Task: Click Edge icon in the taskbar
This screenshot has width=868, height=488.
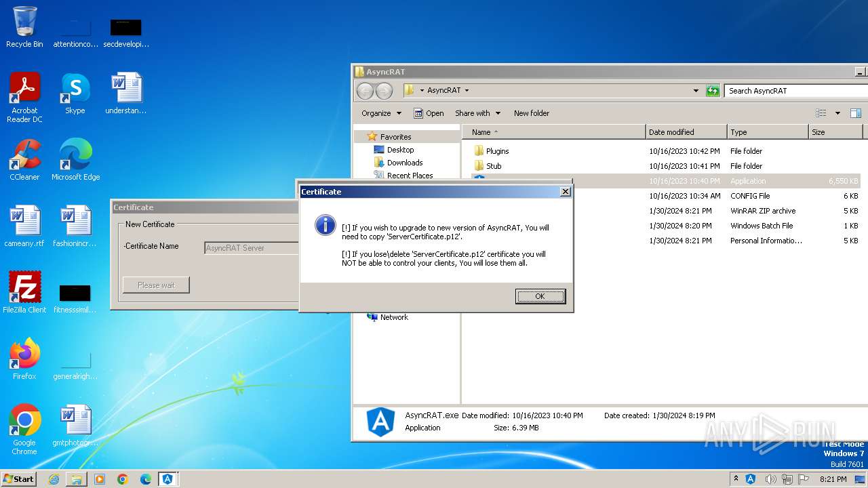Action: point(146,479)
